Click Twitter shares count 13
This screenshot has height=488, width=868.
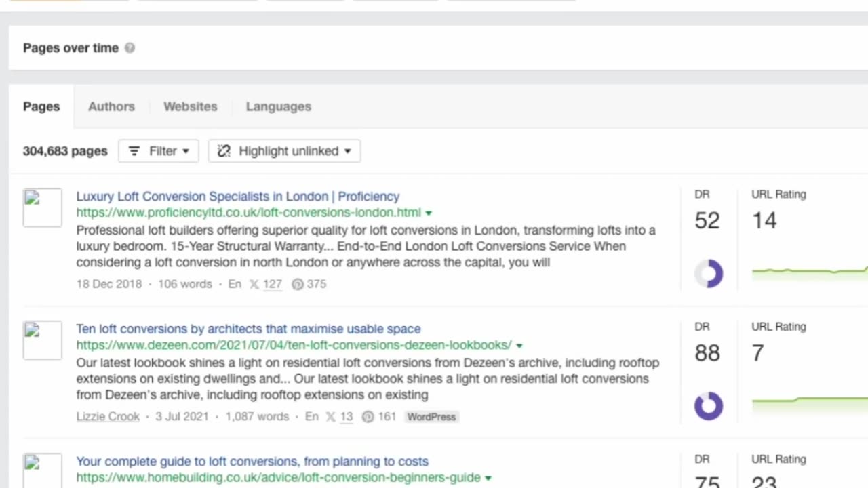coord(347,417)
